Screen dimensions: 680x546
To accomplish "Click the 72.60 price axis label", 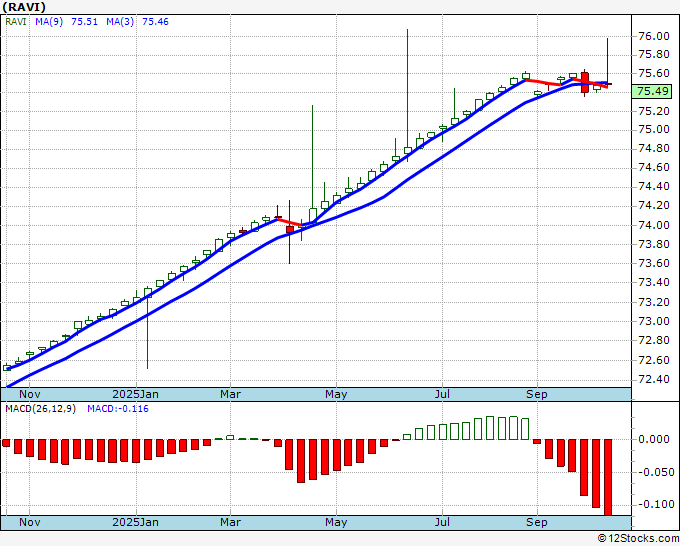I will pos(654,360).
